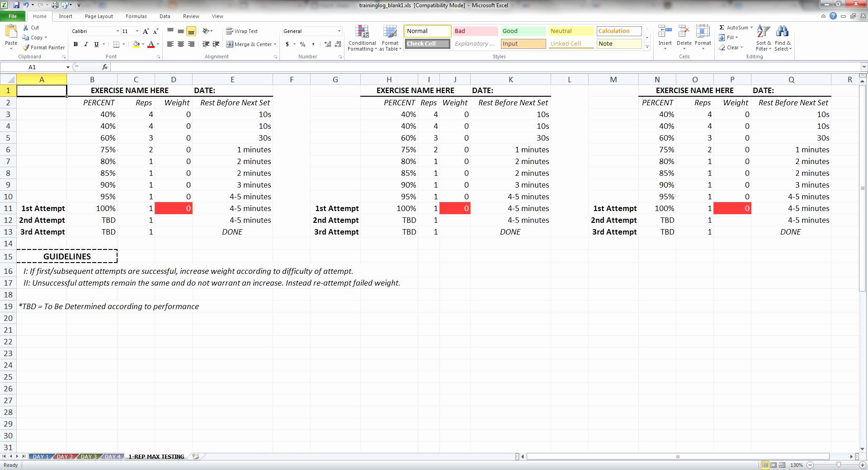
Task: Apply bold formatting from the Font group
Action: (x=75, y=44)
